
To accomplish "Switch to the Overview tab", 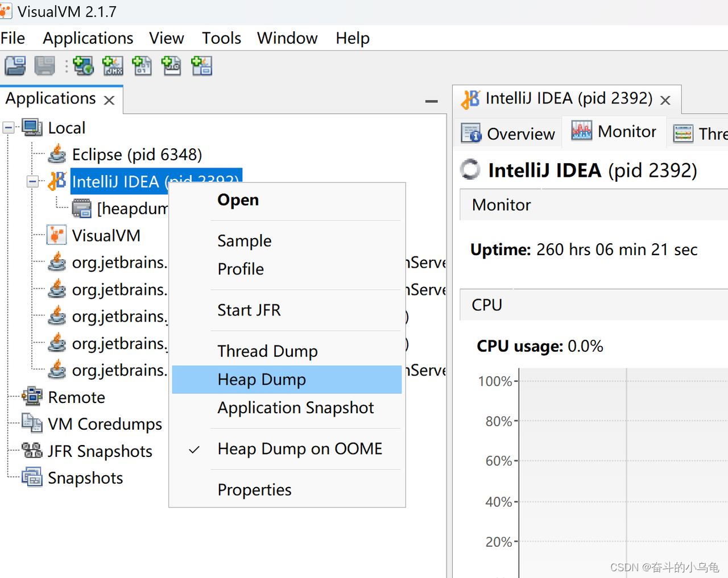I will (508, 134).
